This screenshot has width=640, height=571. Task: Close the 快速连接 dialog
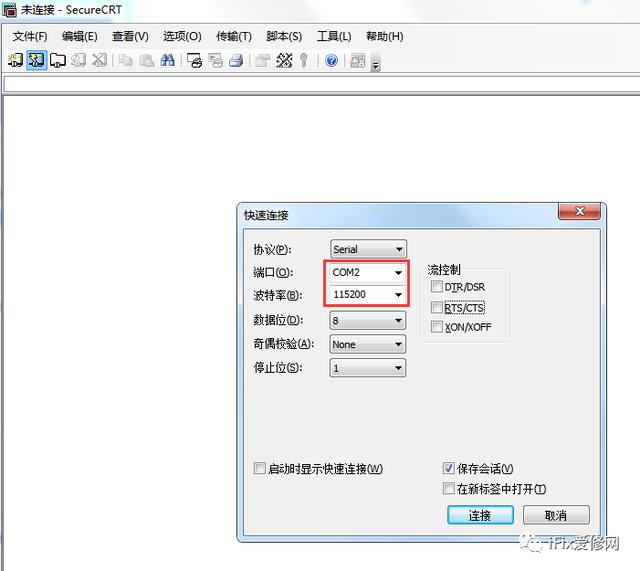click(x=580, y=211)
